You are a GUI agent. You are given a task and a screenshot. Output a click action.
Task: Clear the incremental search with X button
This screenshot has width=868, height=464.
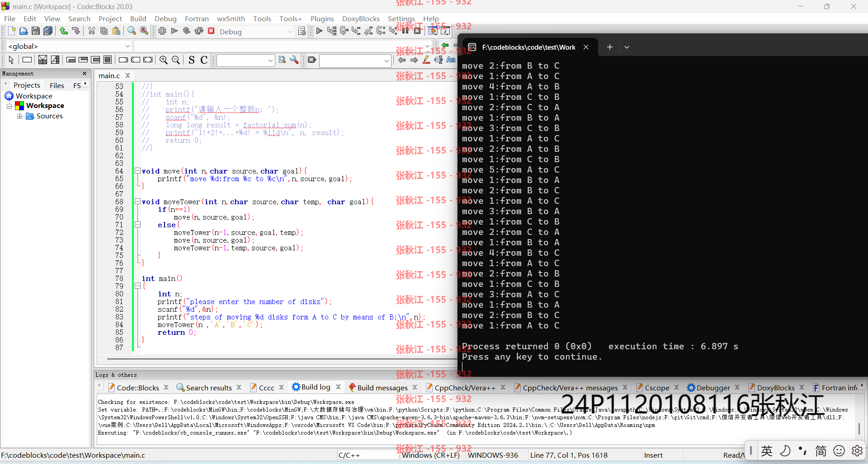[x=312, y=60]
